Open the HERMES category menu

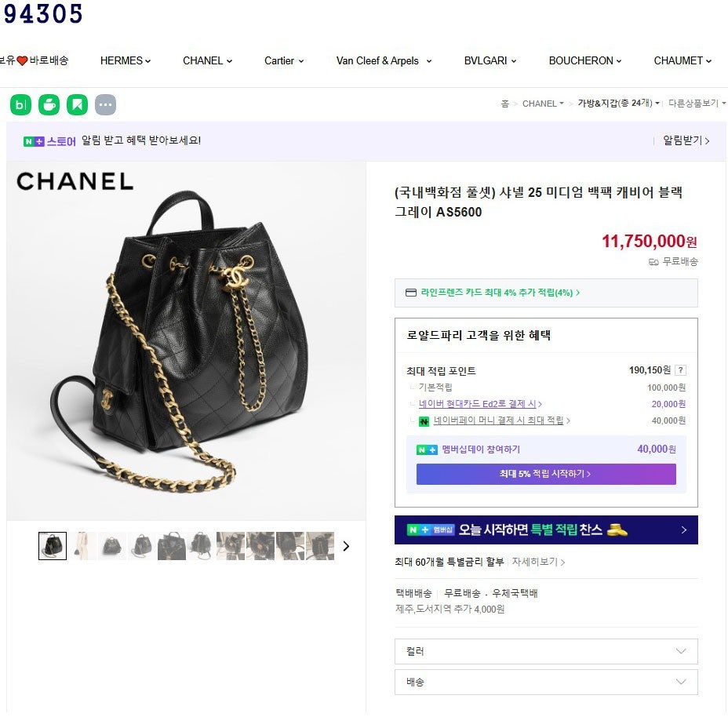[x=126, y=61]
